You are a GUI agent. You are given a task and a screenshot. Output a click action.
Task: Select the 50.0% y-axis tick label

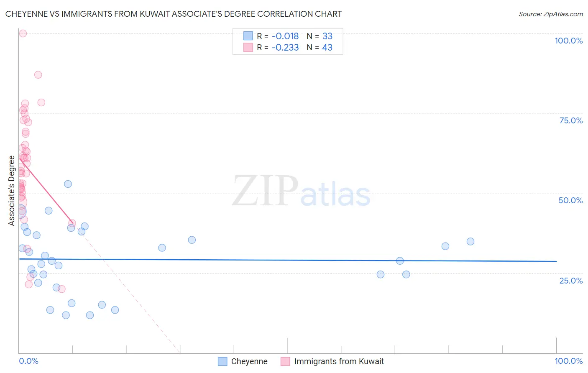[x=570, y=200]
